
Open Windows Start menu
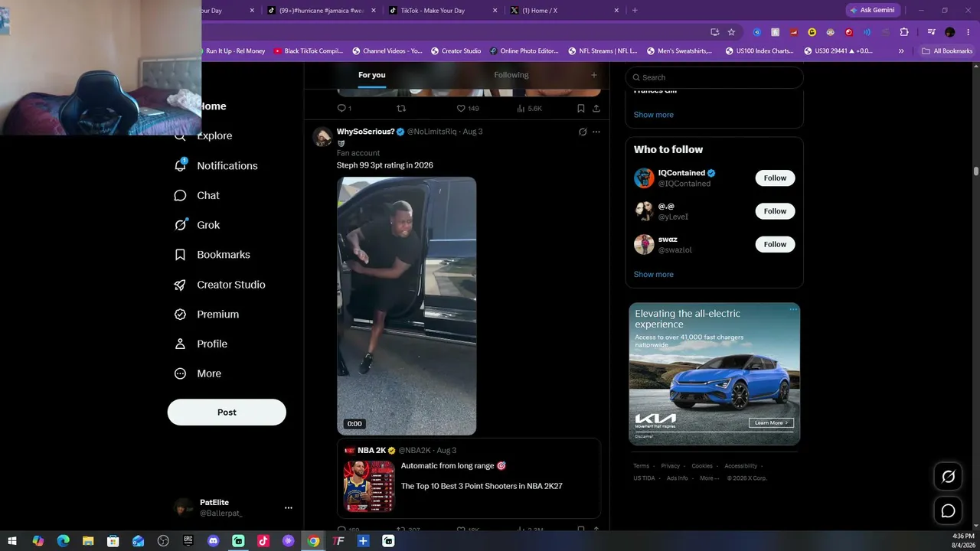click(12, 541)
